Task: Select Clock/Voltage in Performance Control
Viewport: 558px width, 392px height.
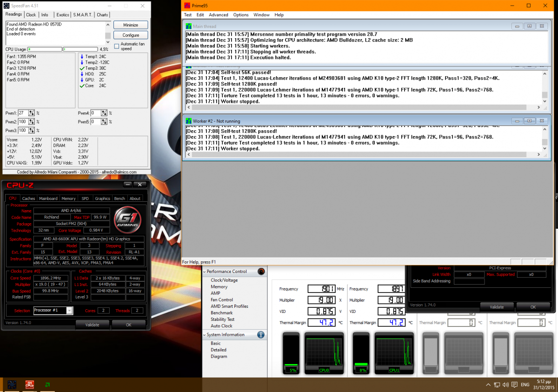Action: click(x=224, y=280)
